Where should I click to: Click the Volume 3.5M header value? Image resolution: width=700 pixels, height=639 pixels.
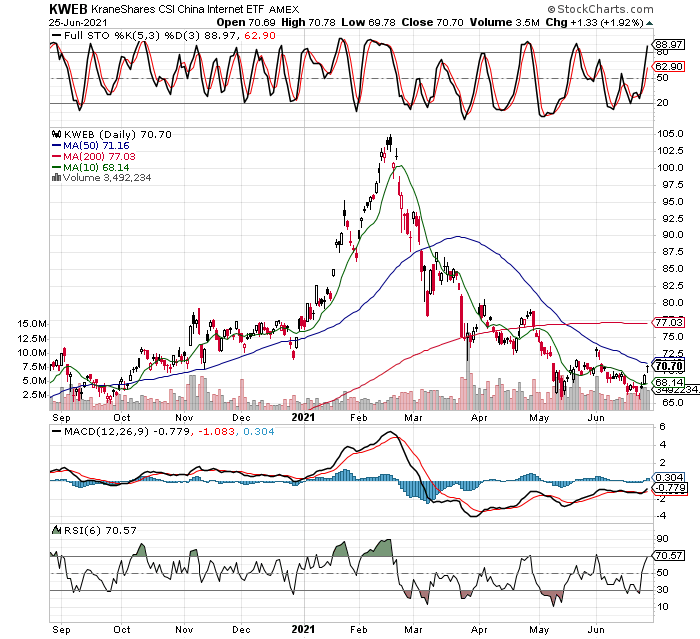504,22
